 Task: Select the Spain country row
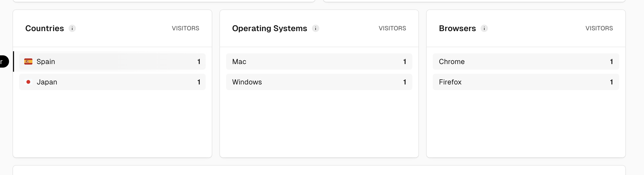pyautogui.click(x=112, y=61)
